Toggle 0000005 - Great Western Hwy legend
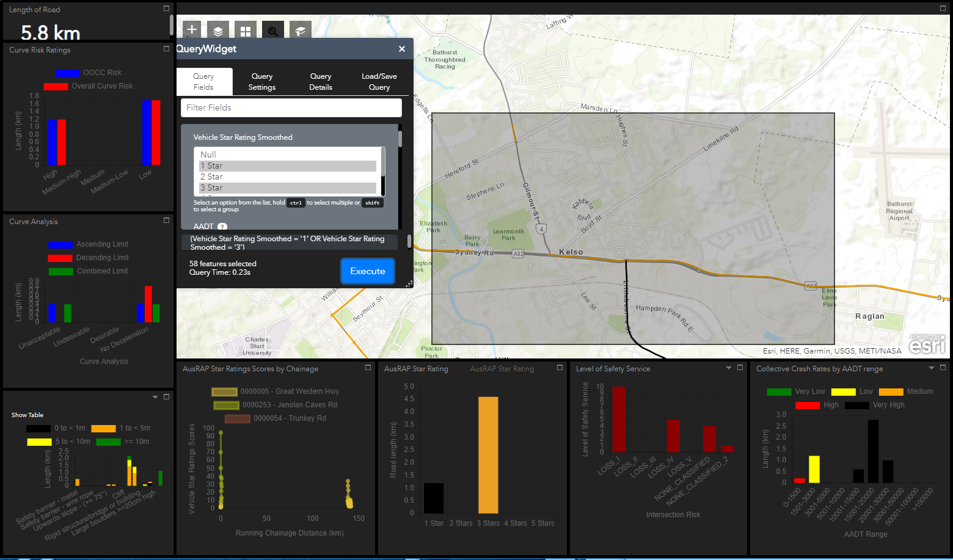The image size is (953, 560). coord(275,391)
